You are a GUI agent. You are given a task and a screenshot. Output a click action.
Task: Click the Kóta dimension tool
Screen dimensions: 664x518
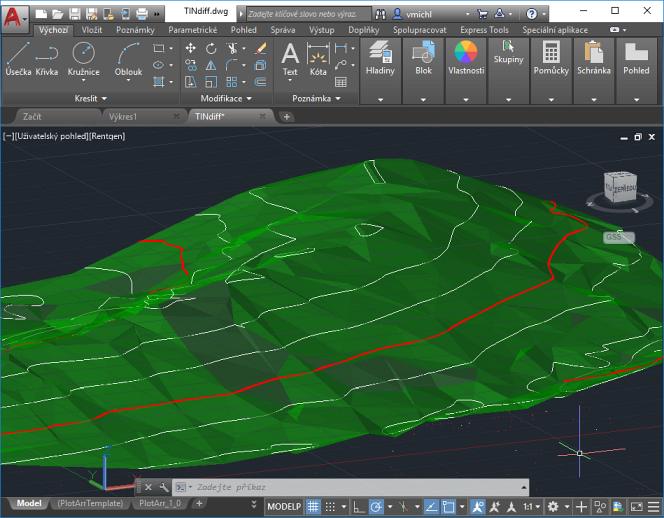(318, 61)
